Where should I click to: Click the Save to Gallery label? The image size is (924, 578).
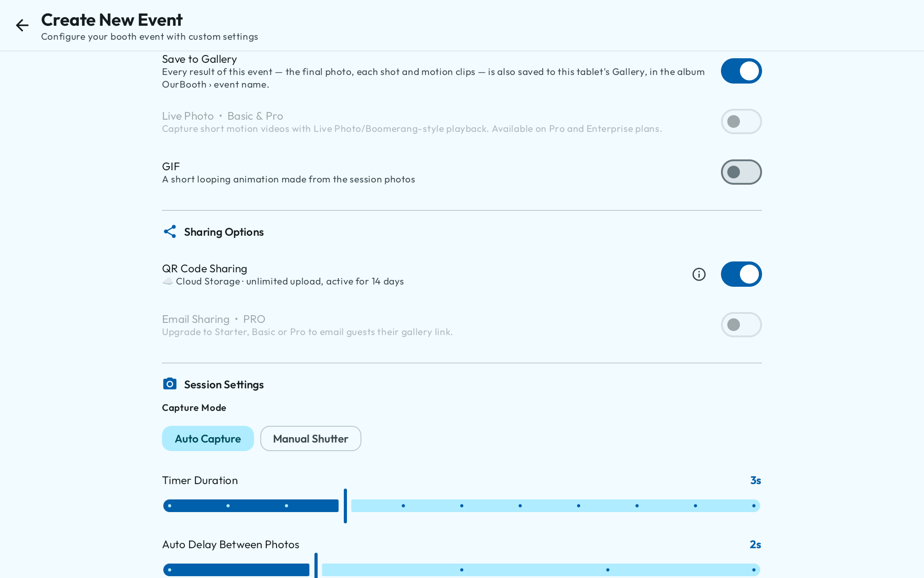pyautogui.click(x=199, y=59)
